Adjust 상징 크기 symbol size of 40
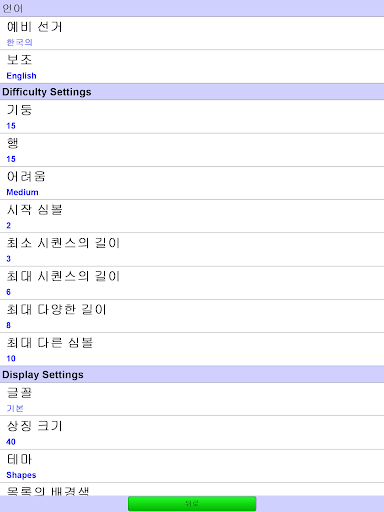 click(192, 432)
